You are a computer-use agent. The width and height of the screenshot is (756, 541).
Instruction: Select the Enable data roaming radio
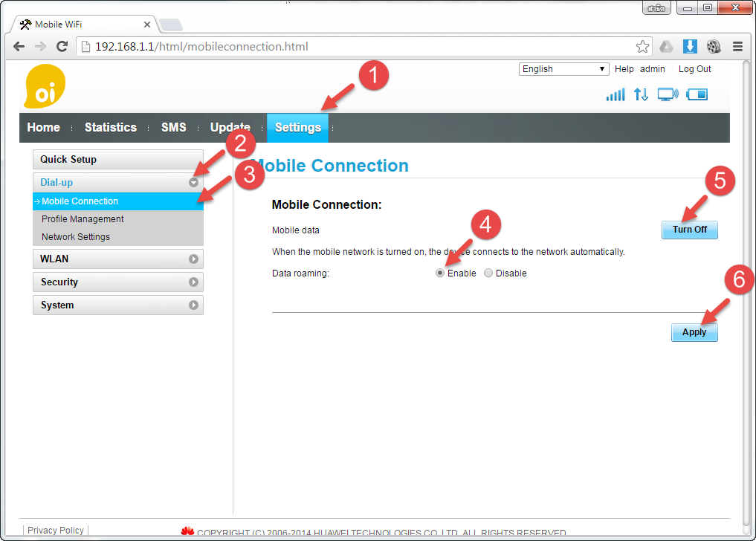point(440,273)
